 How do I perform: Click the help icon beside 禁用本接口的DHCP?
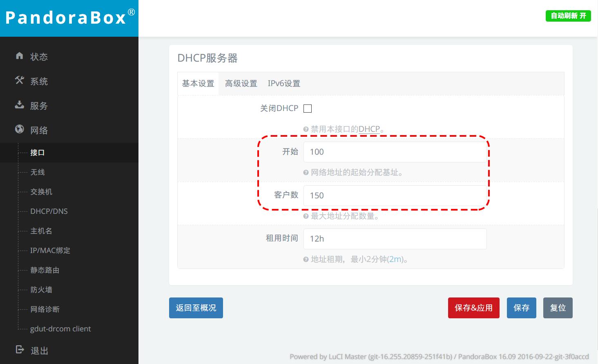[x=306, y=129]
